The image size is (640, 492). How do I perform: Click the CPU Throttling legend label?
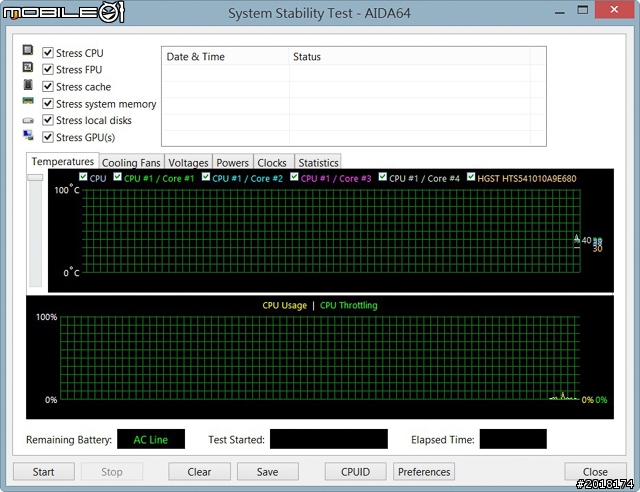click(349, 305)
